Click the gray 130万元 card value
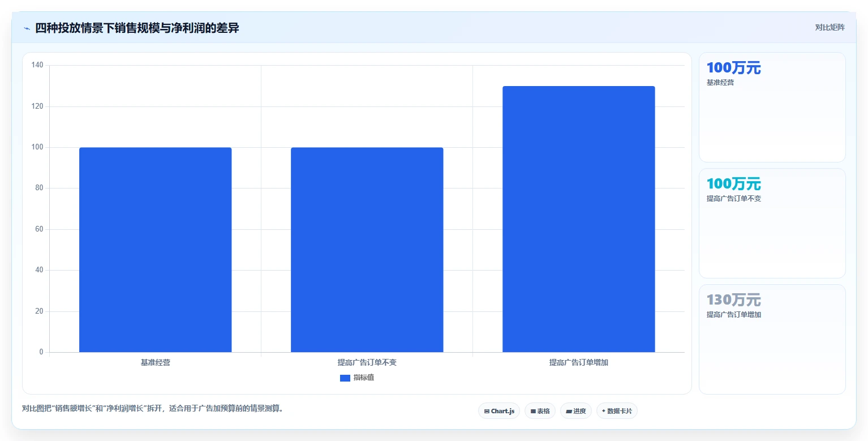The height and width of the screenshot is (441, 868). 733,300
